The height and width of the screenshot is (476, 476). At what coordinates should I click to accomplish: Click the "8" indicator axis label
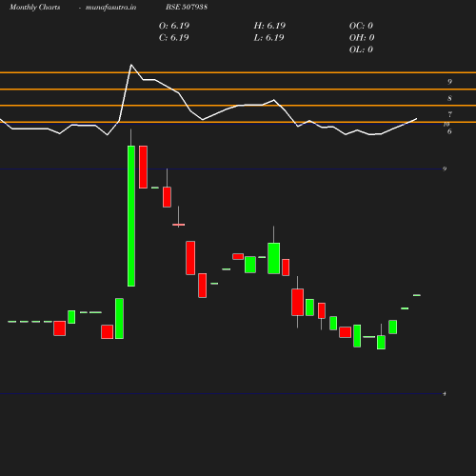tap(449, 98)
